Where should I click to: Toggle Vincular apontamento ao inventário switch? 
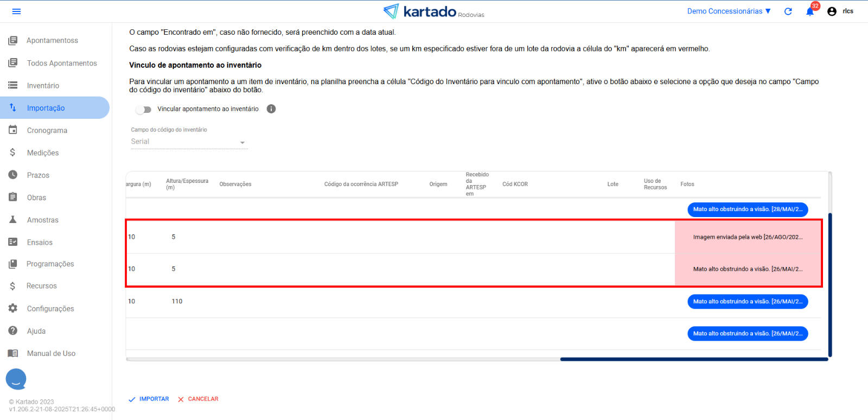[x=144, y=110]
